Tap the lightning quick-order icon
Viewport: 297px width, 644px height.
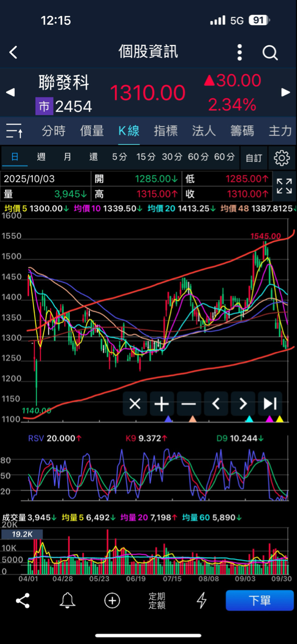tap(202, 600)
